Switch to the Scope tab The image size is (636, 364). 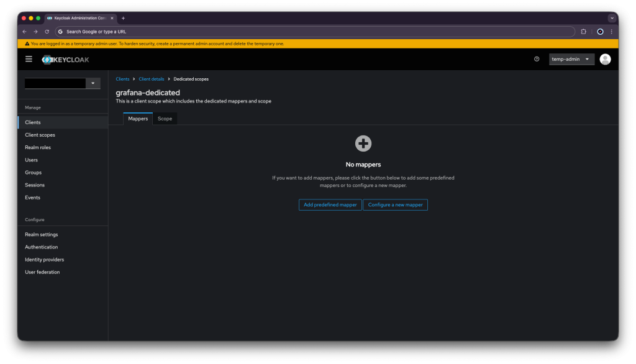[x=165, y=119]
